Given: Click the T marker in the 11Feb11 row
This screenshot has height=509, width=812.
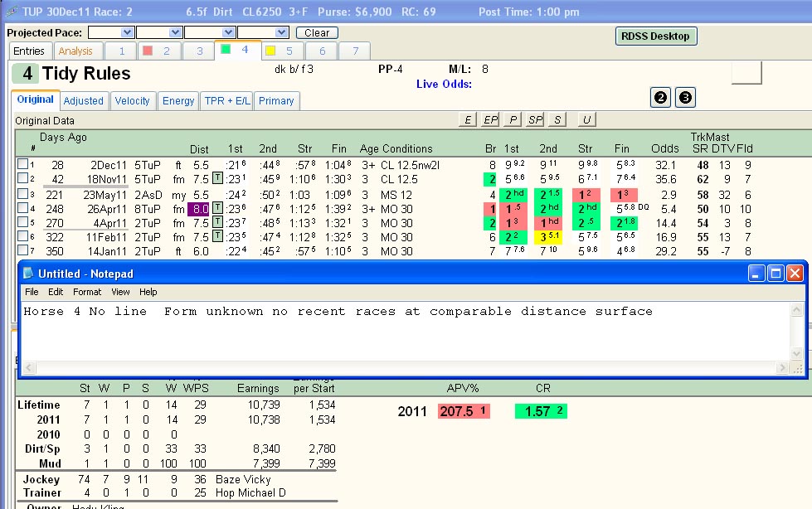Looking at the screenshot, I should [217, 236].
